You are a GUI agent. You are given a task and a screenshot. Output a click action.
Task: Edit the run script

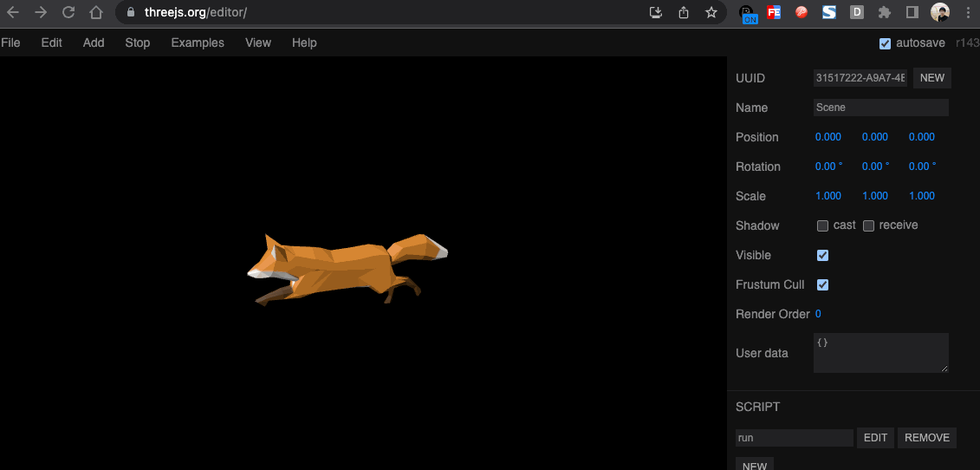pyautogui.click(x=876, y=438)
